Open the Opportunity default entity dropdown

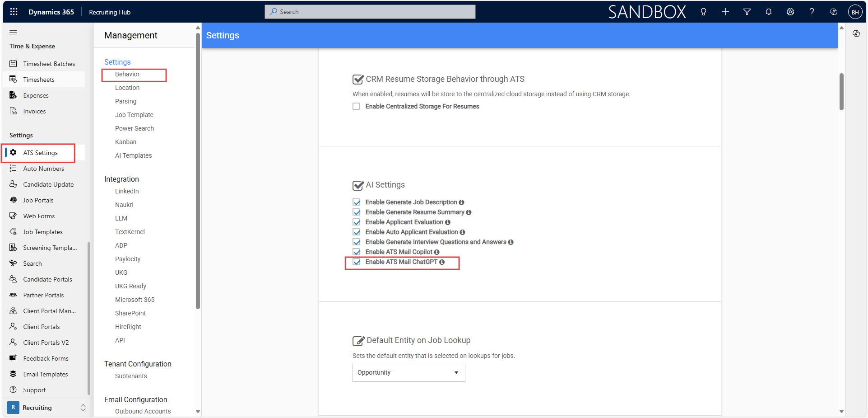coord(408,373)
